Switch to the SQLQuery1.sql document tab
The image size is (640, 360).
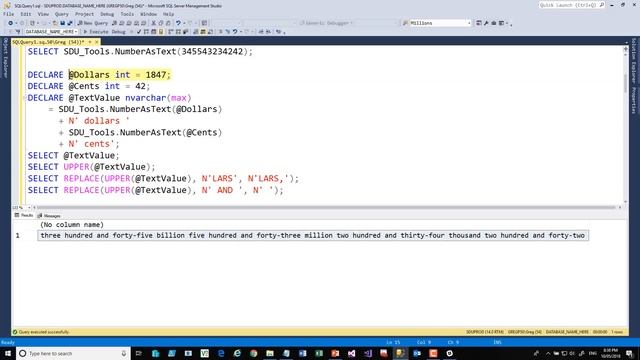coord(48,42)
